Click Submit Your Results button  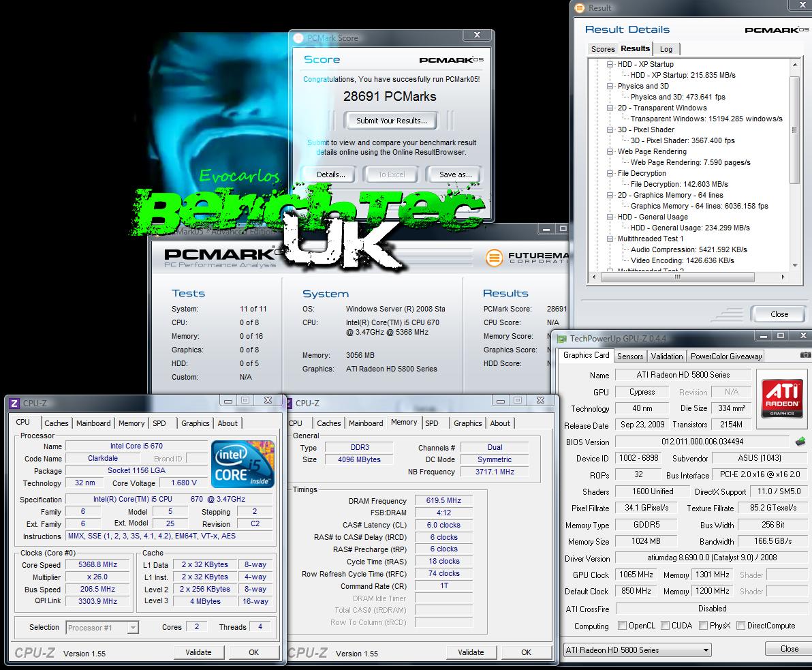tap(391, 121)
